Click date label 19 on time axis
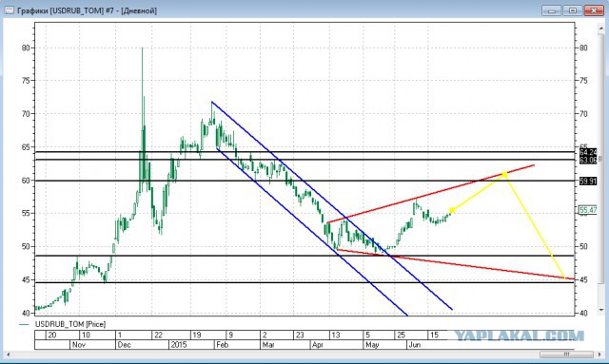The height and width of the screenshot is (364, 609). (197, 335)
